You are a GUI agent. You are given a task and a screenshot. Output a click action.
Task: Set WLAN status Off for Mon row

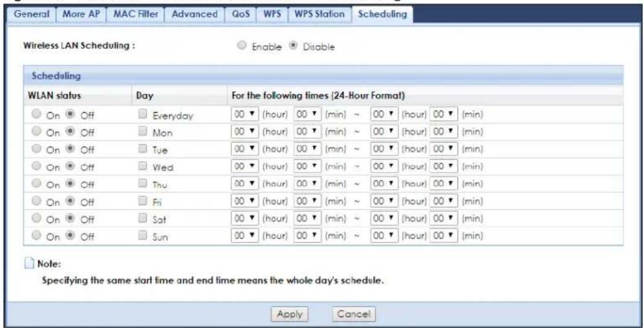click(70, 132)
